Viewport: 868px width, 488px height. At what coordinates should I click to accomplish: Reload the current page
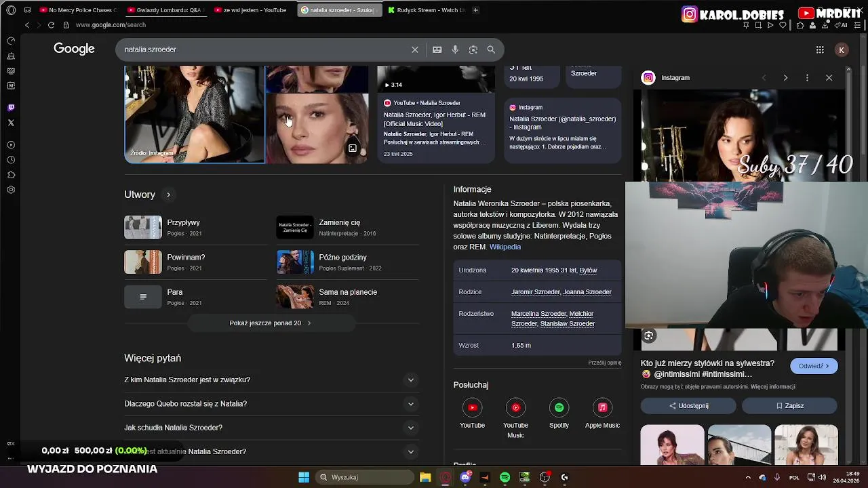pyautogui.click(x=51, y=25)
